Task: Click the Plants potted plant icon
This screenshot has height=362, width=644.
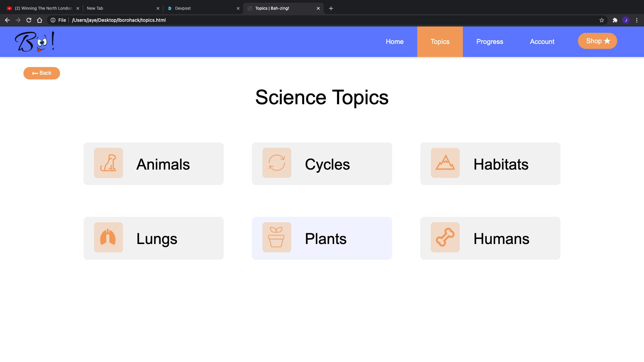Action: [x=277, y=237]
